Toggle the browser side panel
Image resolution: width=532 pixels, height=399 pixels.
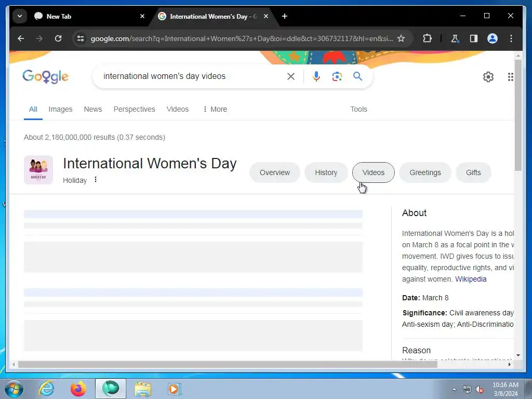[x=474, y=38]
